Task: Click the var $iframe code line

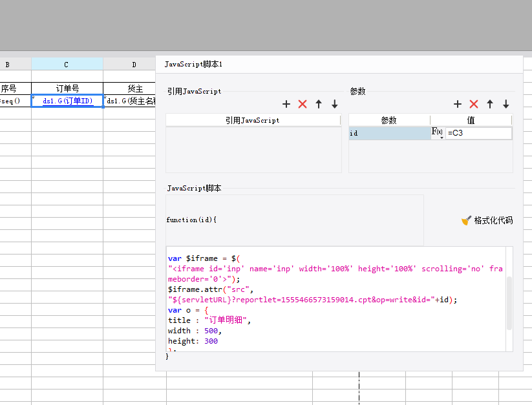Action: (x=204, y=258)
